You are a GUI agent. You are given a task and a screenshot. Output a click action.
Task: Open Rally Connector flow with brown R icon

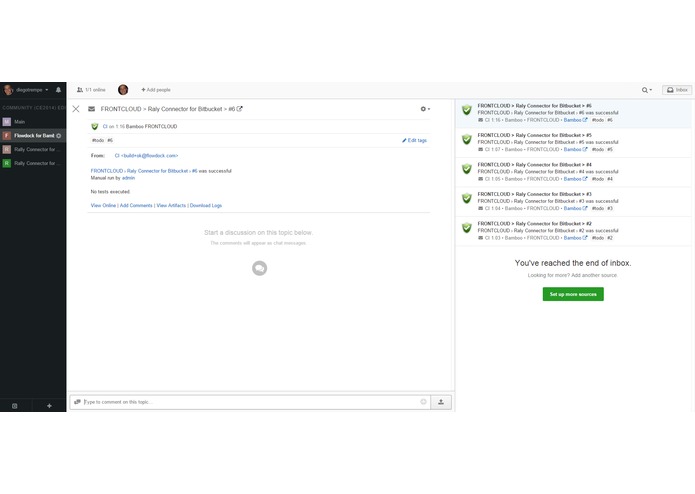[x=33, y=149]
